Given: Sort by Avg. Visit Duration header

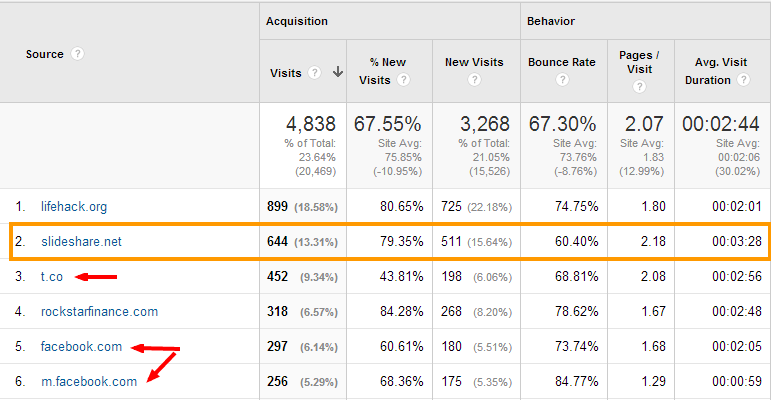Looking at the screenshot, I should pyautogui.click(x=716, y=71).
